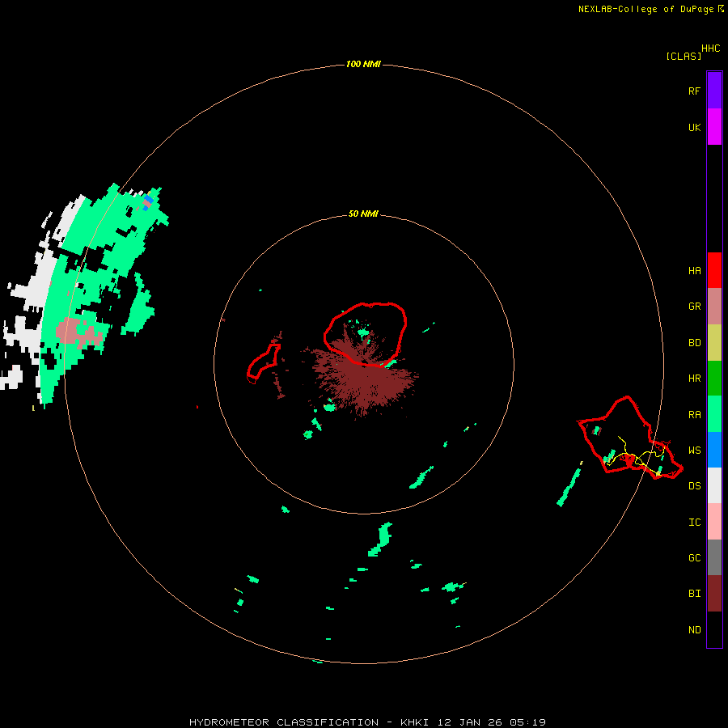Screen dimensions: 728x728
Task: Click the WS legend label
Action: [x=694, y=450]
